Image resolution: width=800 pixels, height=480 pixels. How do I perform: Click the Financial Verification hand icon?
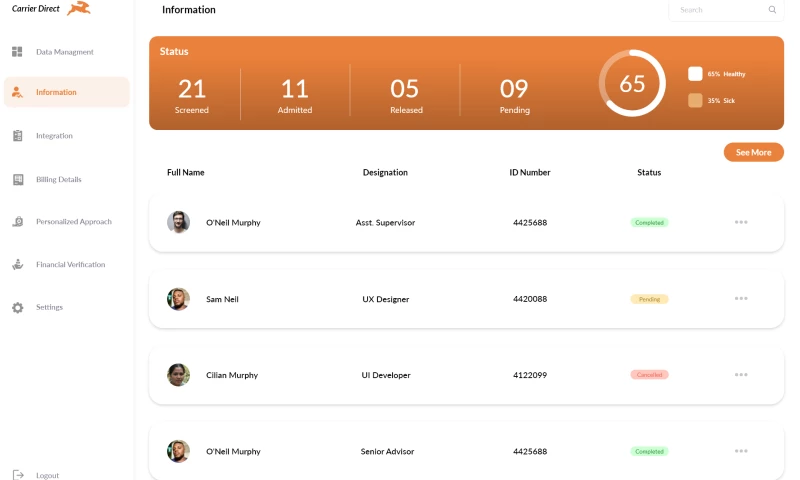tap(17, 265)
